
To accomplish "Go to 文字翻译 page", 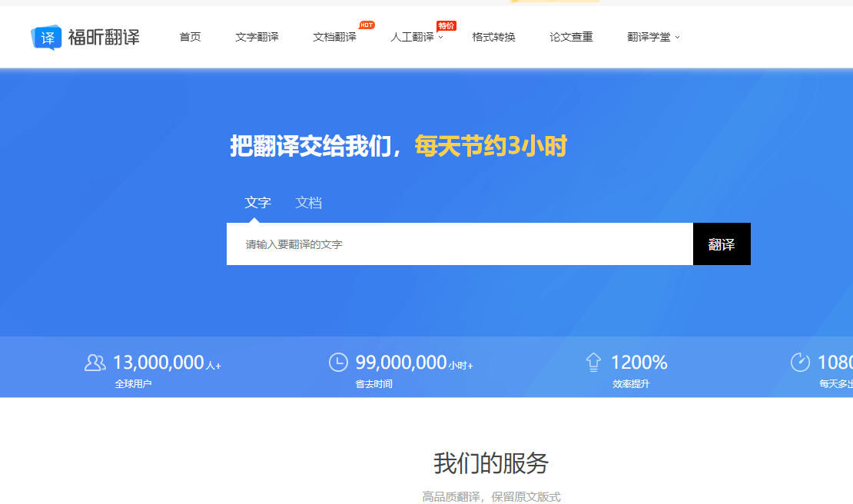I will 257,37.
